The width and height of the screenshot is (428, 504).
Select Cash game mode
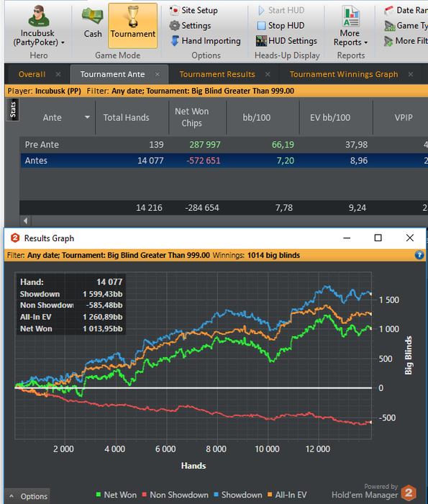(93, 22)
